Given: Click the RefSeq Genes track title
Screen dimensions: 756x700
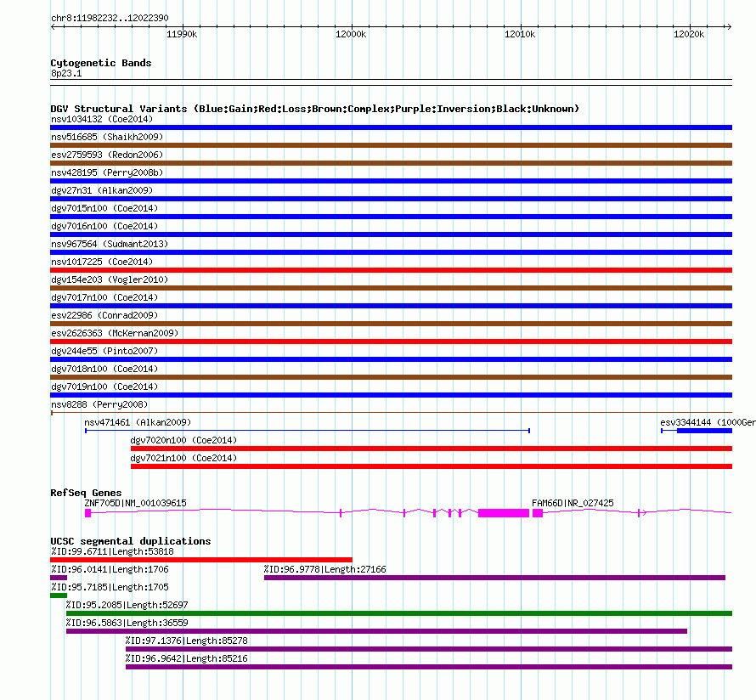Looking at the screenshot, I should tap(86, 493).
